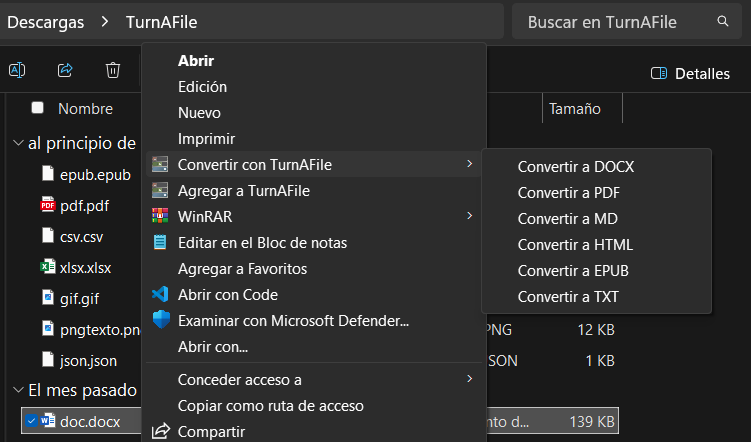Uncheck the doc.docx selection checkbox
This screenshot has height=442, width=751.
click(x=31, y=421)
